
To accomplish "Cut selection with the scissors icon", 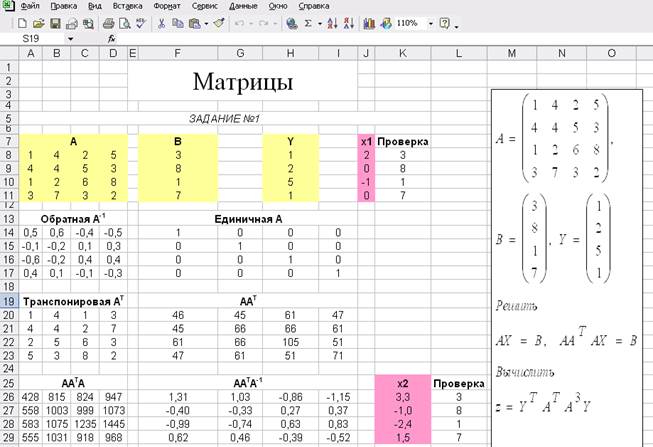I will pos(161,23).
